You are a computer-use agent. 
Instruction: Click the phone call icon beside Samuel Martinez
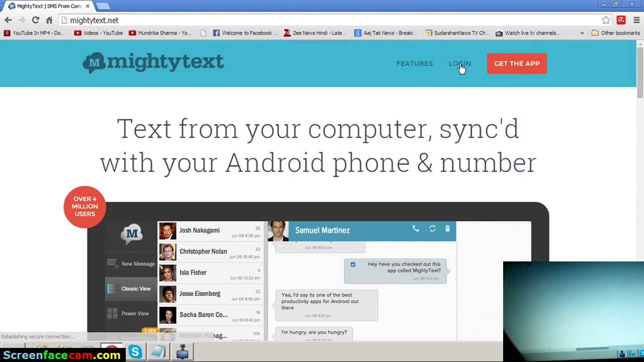click(416, 229)
